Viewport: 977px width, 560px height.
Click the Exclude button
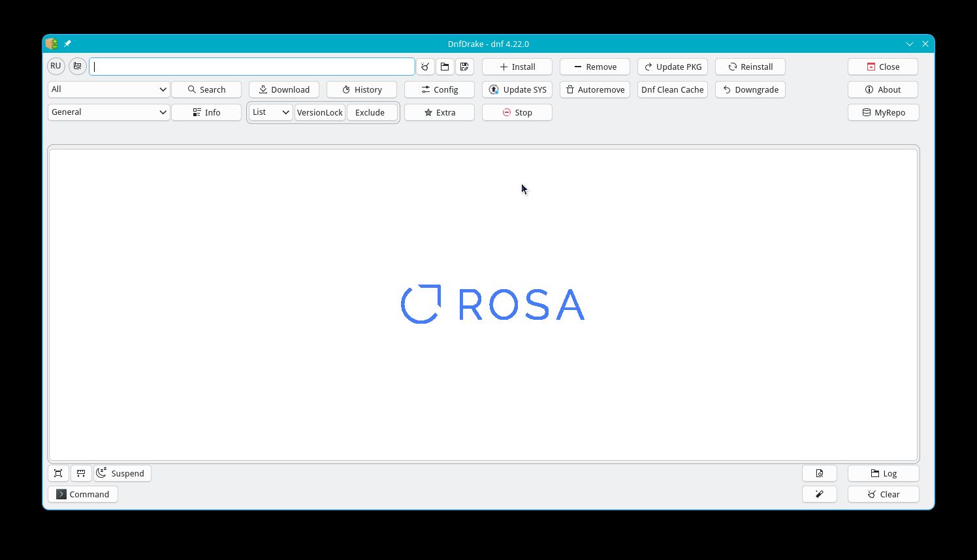372,112
